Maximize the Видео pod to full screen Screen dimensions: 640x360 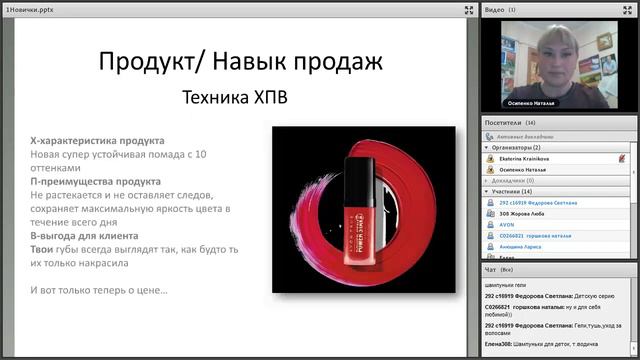(x=627, y=10)
